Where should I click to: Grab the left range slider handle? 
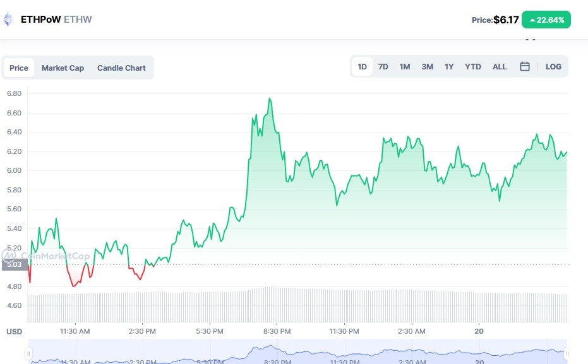[28, 353]
